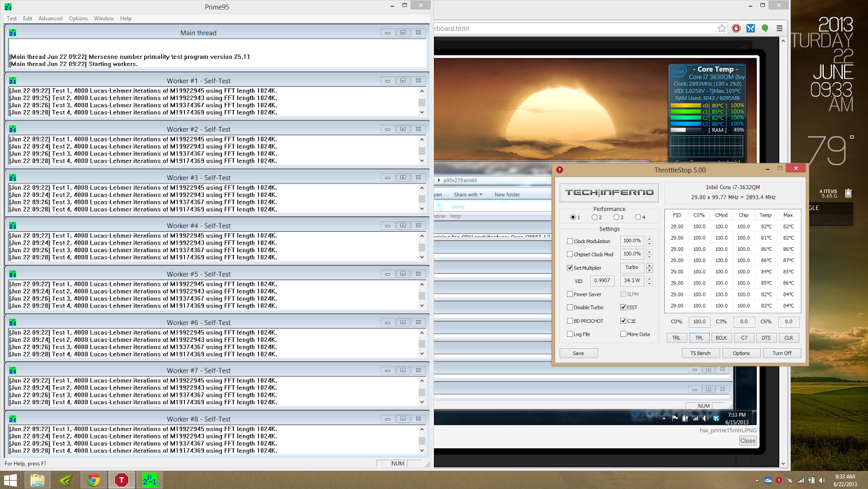Image resolution: width=868 pixels, height=489 pixels.
Task: Open the NVIDIA app on the taskbar
Action: 65,480
